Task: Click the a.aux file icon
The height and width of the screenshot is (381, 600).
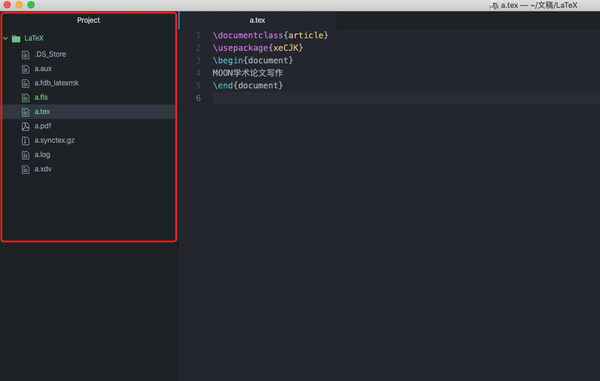Action: coord(26,69)
